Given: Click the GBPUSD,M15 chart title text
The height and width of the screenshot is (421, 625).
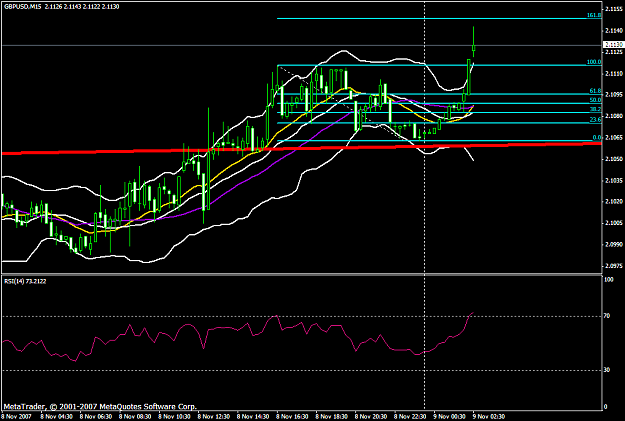Looking at the screenshot, I should click(x=23, y=7).
